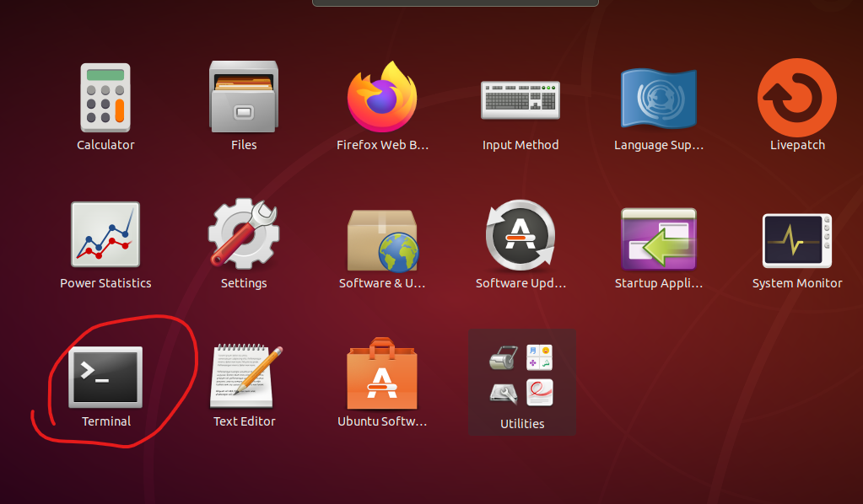Open System Monitor

click(797, 241)
